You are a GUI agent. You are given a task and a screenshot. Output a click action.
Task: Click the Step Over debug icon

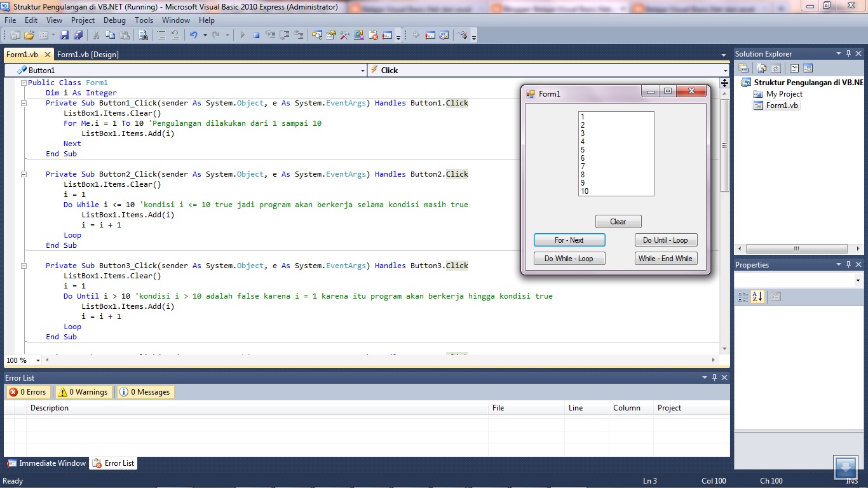coord(284,35)
